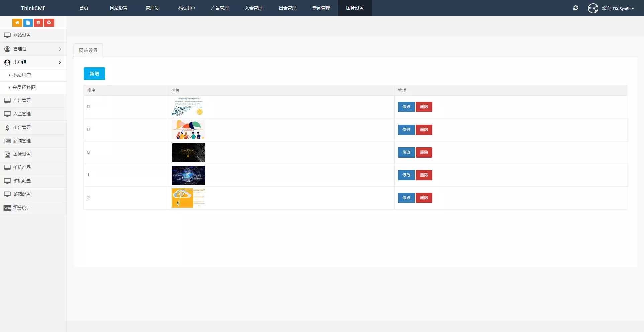Click the orange home shortcut icon
This screenshot has width=644, height=332.
coord(17,23)
